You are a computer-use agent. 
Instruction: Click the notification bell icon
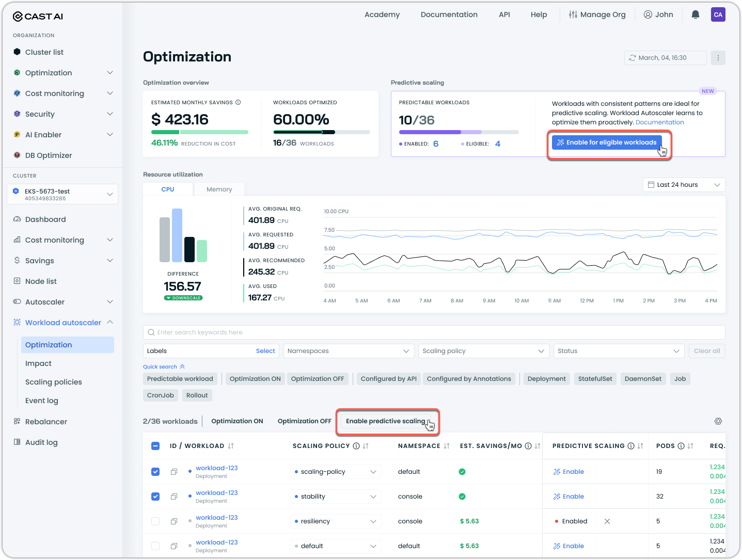tap(695, 14)
